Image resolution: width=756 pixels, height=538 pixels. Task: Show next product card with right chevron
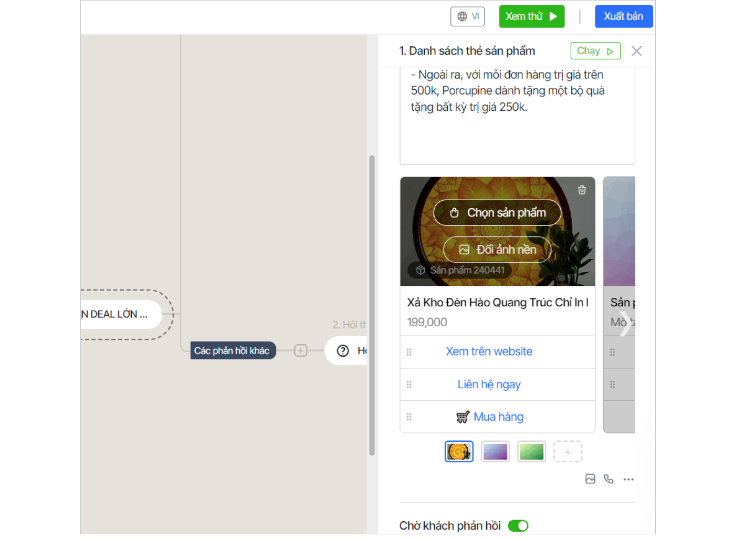(x=625, y=324)
